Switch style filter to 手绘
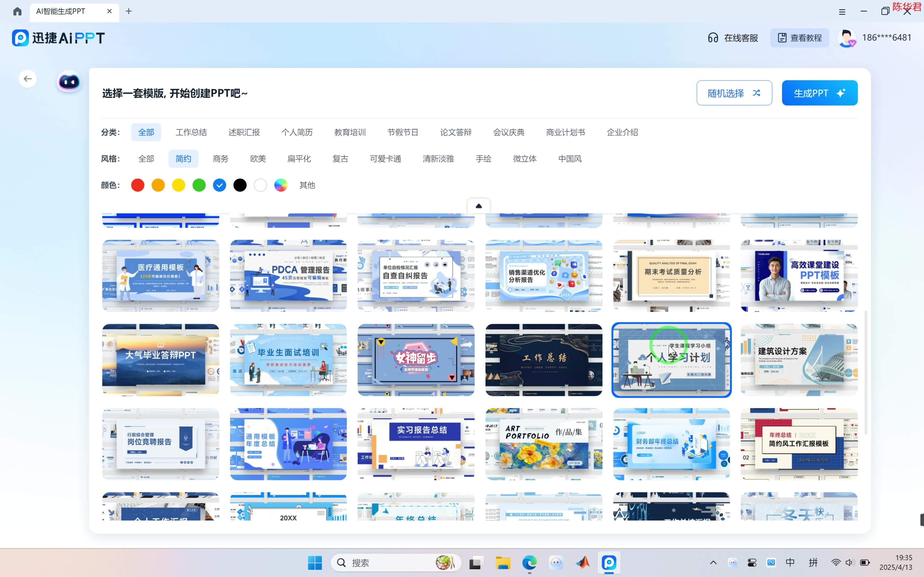The width and height of the screenshot is (924, 577). 483,158
